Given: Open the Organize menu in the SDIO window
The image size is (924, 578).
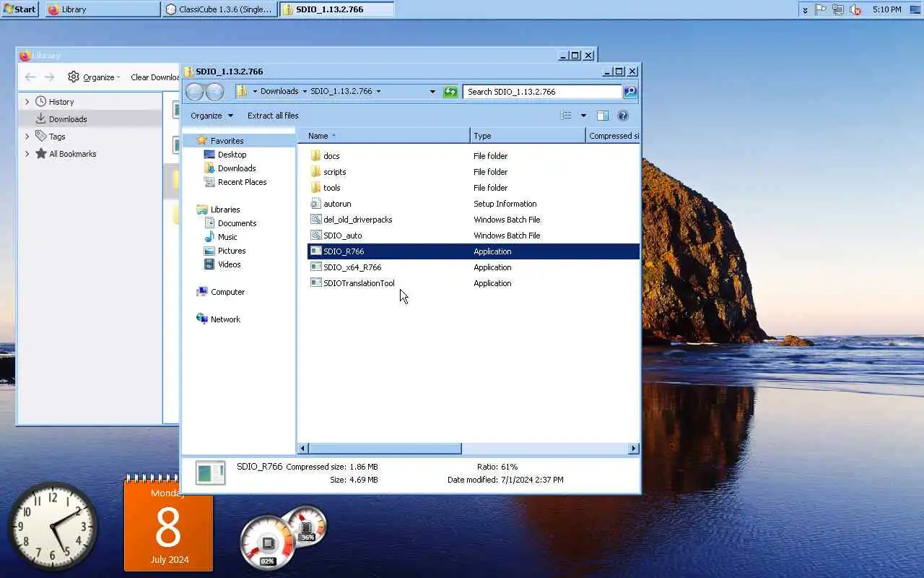Looking at the screenshot, I should tap(212, 116).
